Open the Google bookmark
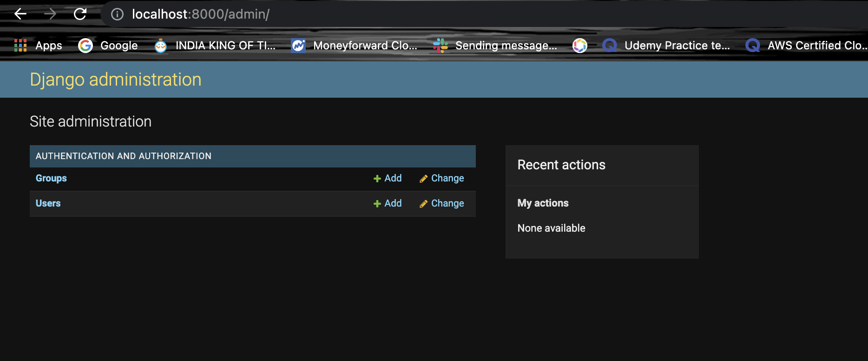This screenshot has width=868, height=361. (108, 46)
